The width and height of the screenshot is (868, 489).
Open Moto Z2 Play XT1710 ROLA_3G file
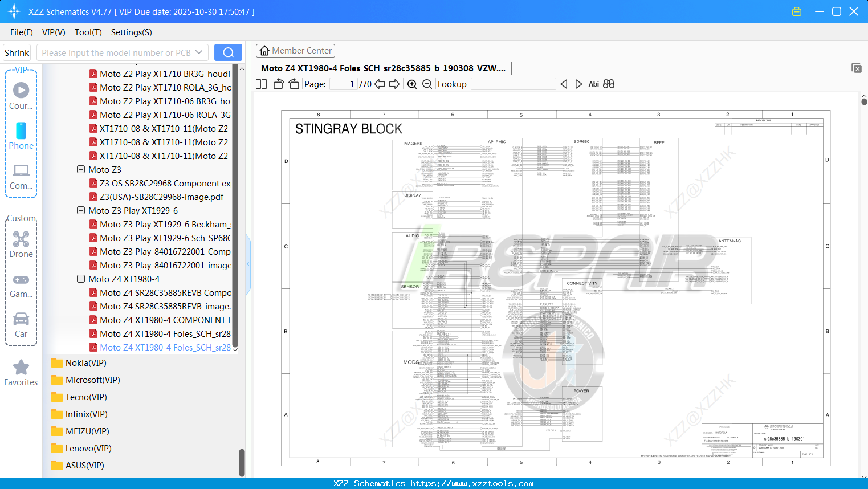click(160, 88)
